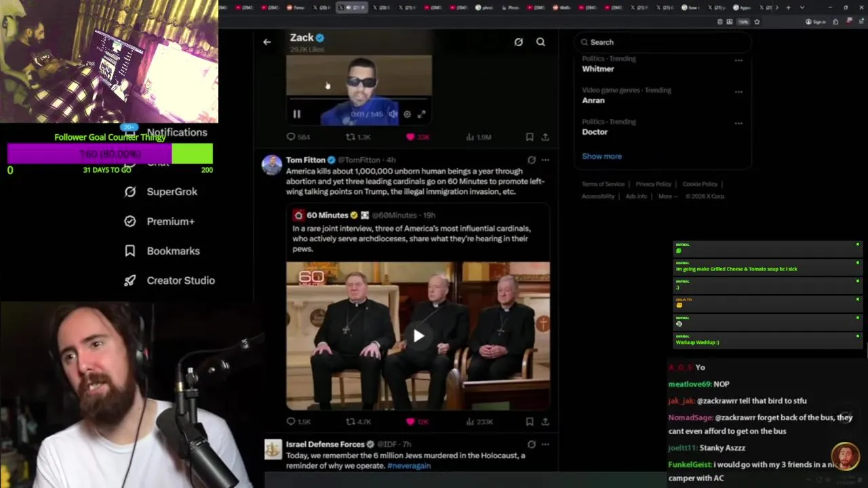This screenshot has width=868, height=488.
Task: Bookmark this page with the star icon
Action: coord(757,22)
